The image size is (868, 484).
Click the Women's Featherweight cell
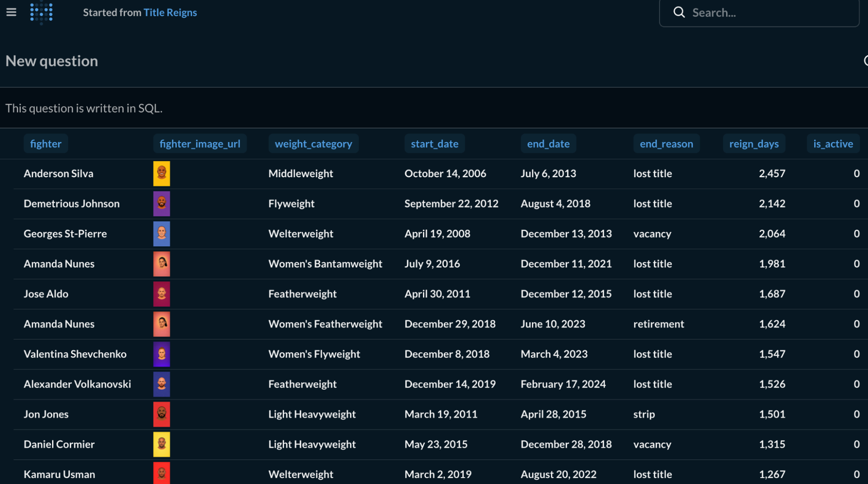pos(325,324)
